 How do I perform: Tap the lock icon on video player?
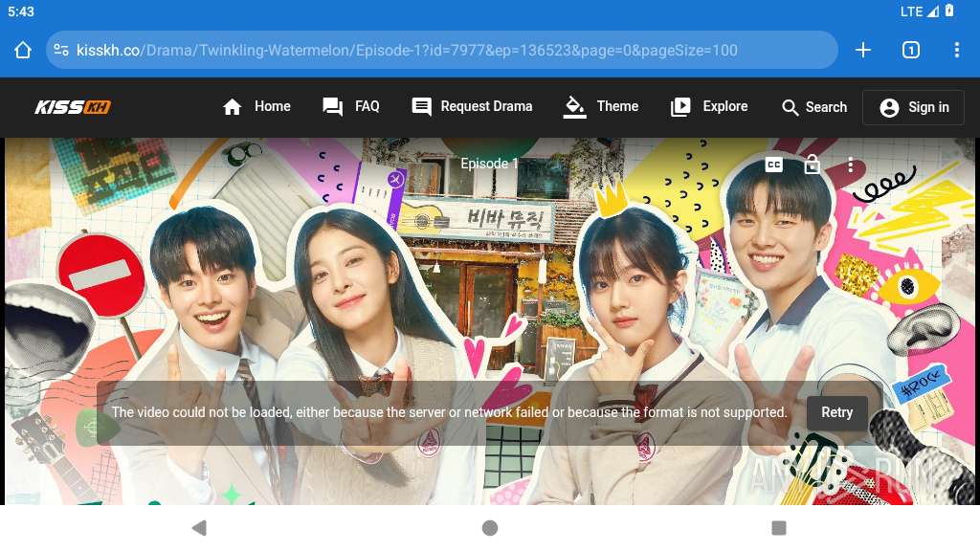(812, 165)
